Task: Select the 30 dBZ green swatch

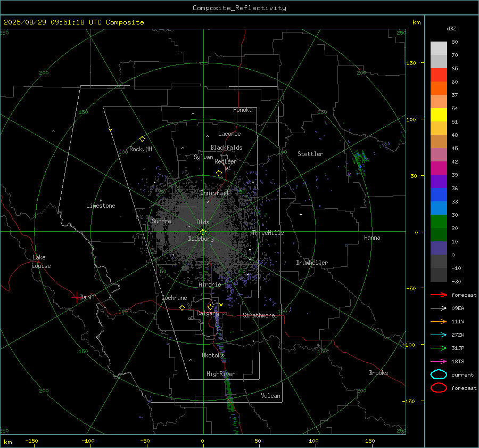Action: click(439, 221)
